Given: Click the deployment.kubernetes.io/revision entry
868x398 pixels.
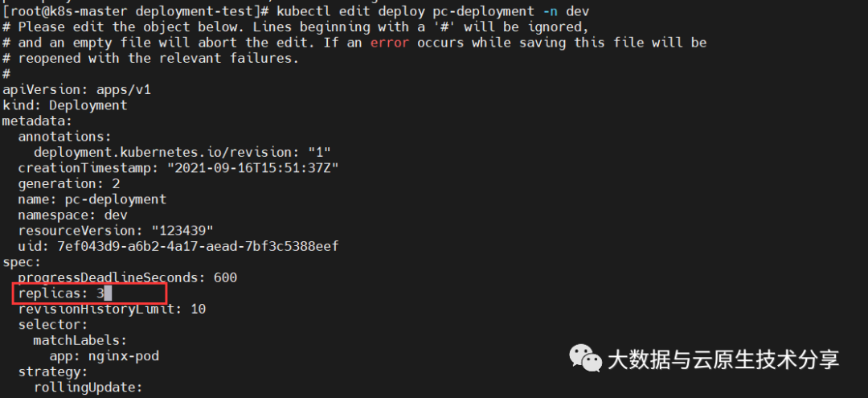Looking at the screenshot, I should point(182,152).
